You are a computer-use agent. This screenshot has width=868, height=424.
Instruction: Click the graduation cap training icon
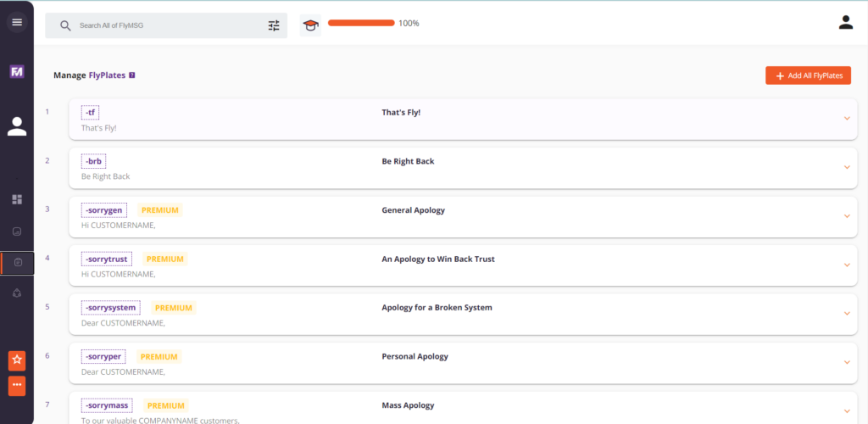(x=310, y=25)
